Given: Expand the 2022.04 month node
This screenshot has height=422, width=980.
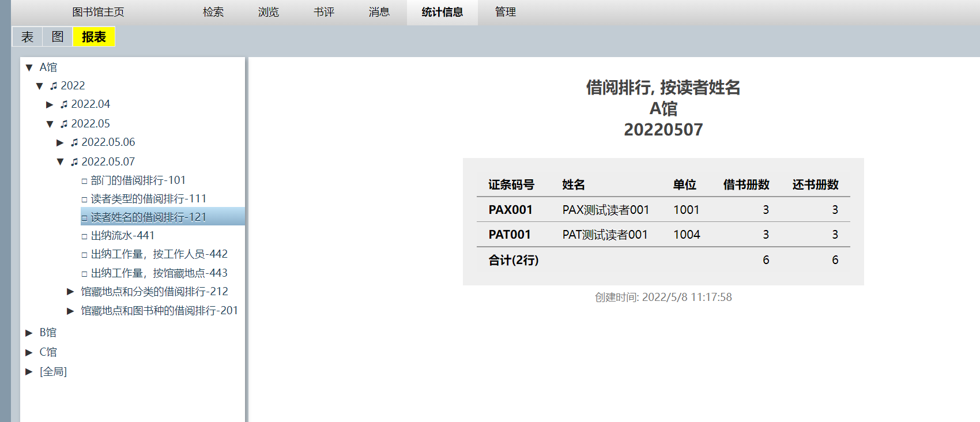Looking at the screenshot, I should (50, 104).
